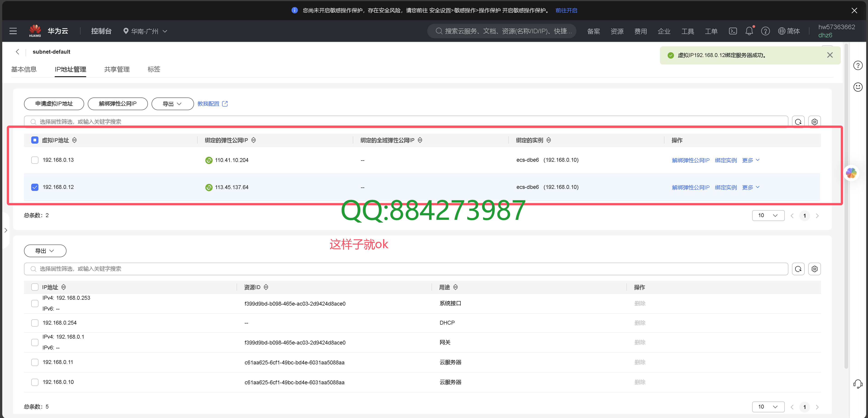Image resolution: width=868 pixels, height=418 pixels.
Task: Refresh the IP address list in the lower panel
Action: click(798, 269)
